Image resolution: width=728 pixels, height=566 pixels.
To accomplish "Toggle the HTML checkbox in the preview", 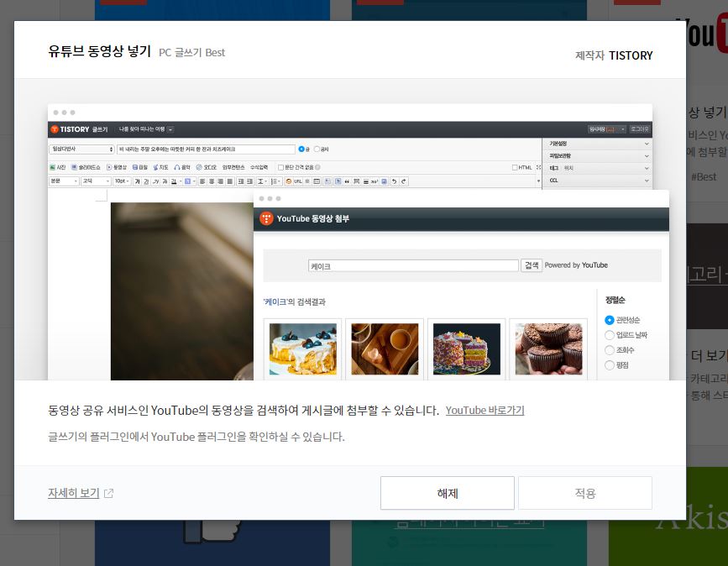I will (515, 167).
